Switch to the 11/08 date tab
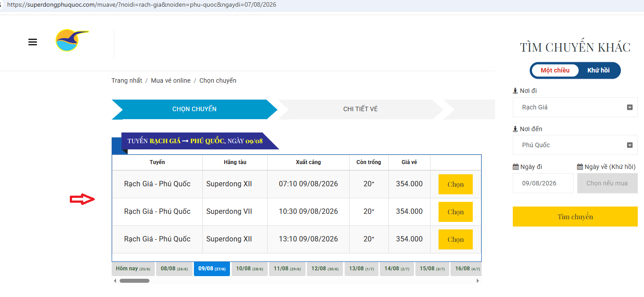Image resolution: width=644 pixels, height=297 pixels. coord(287,269)
